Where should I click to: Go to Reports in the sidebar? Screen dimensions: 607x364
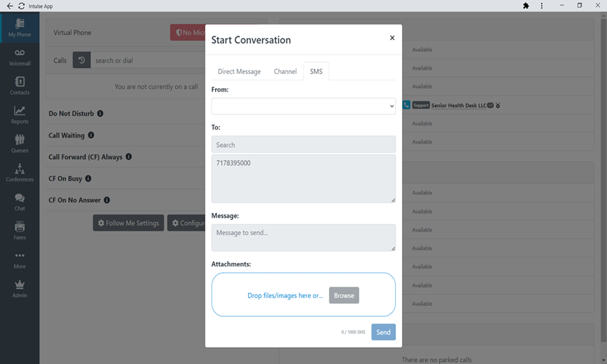pyautogui.click(x=20, y=115)
